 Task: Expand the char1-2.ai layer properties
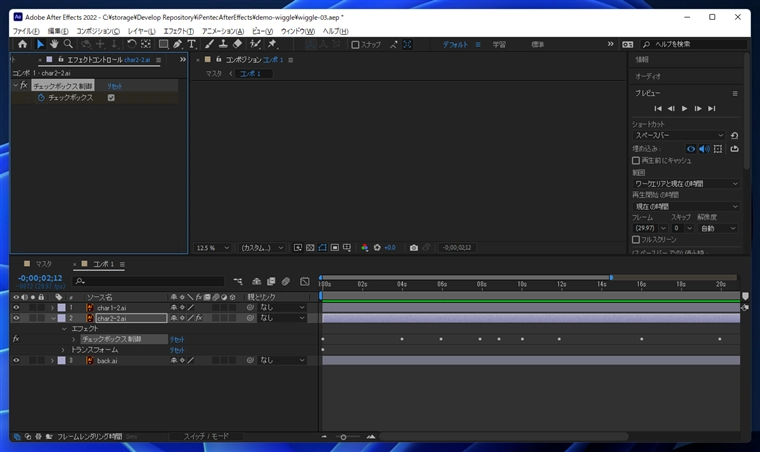tap(52, 308)
